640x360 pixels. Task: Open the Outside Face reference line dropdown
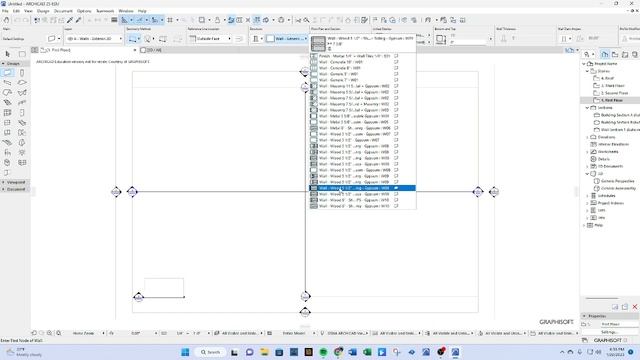211,39
